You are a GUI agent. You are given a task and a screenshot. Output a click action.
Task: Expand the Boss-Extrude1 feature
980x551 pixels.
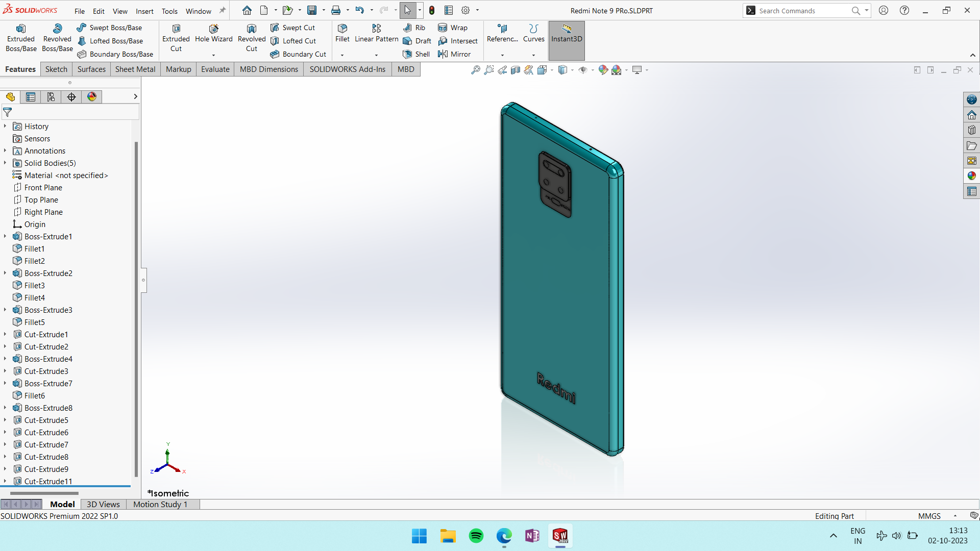5,236
